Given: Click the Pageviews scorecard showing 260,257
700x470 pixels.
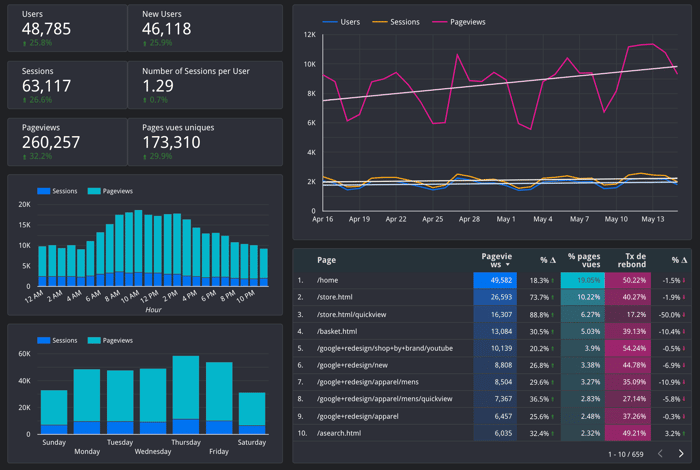Looking at the screenshot, I should pos(67,141).
